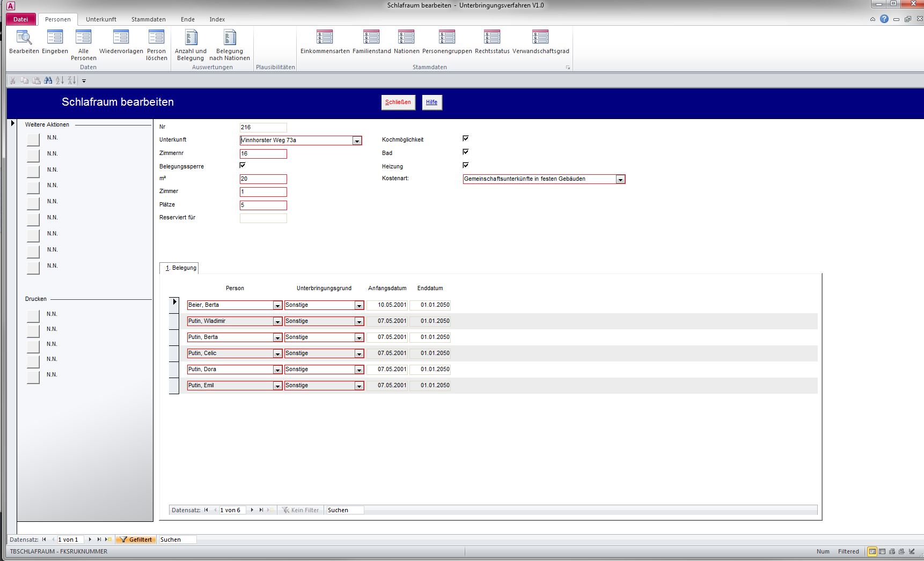Toggle the Belegungssperre checkbox
924x561 pixels.
pyautogui.click(x=243, y=165)
